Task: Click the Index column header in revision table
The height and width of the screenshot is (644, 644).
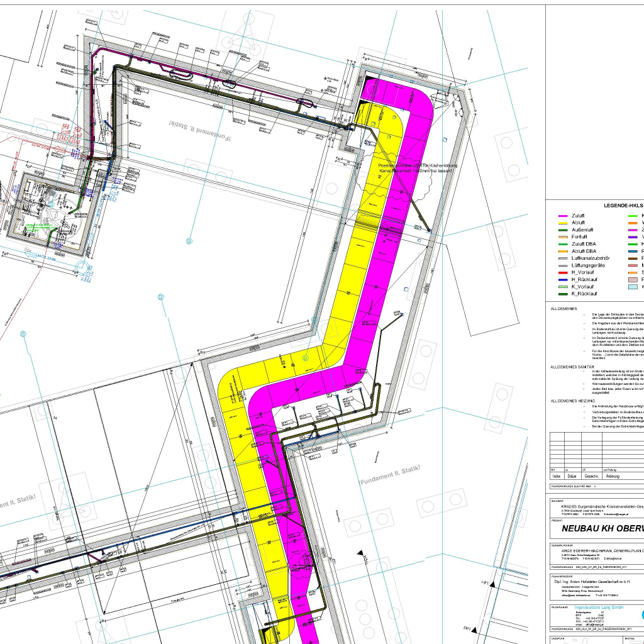Action: [x=555, y=476]
